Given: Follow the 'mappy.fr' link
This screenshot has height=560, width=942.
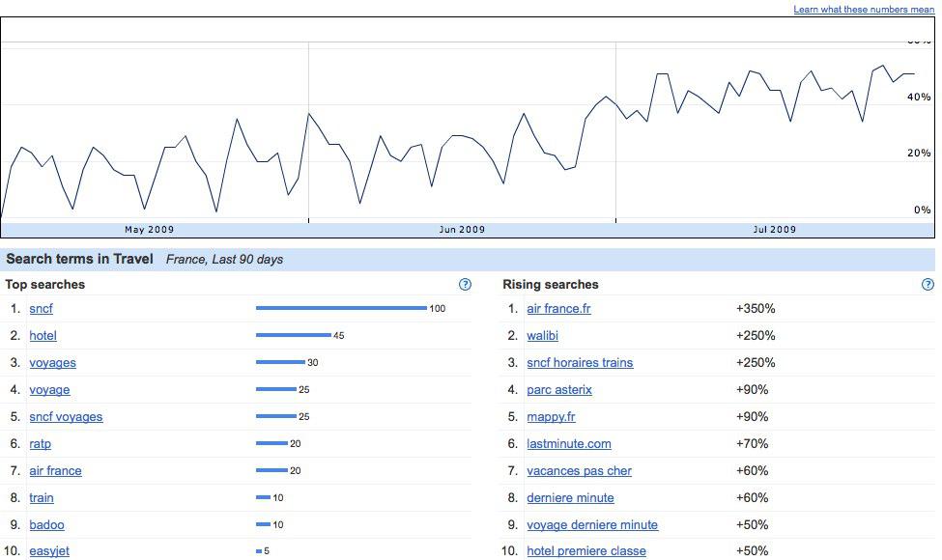Looking at the screenshot, I should (551, 416).
